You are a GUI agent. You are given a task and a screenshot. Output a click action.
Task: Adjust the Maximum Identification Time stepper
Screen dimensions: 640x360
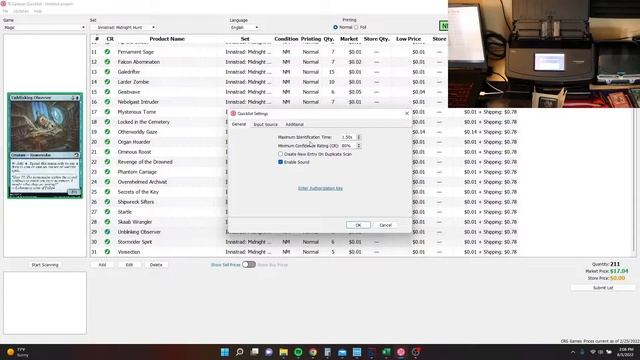click(x=359, y=137)
